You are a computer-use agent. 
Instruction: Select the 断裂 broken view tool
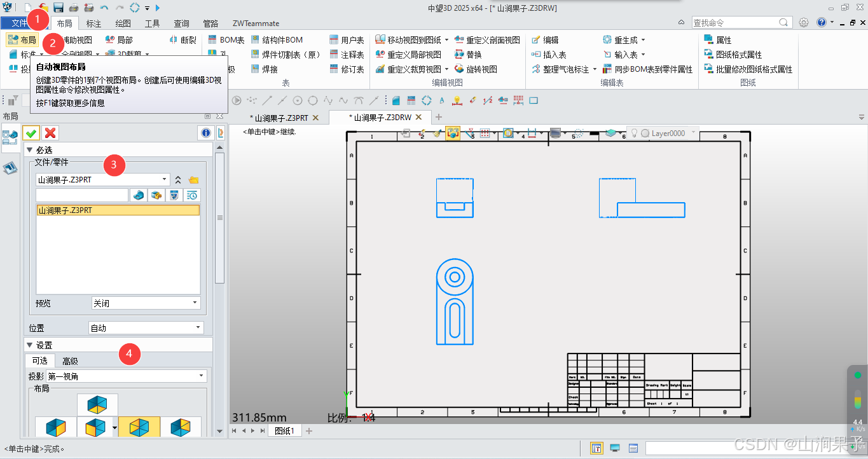pos(183,39)
